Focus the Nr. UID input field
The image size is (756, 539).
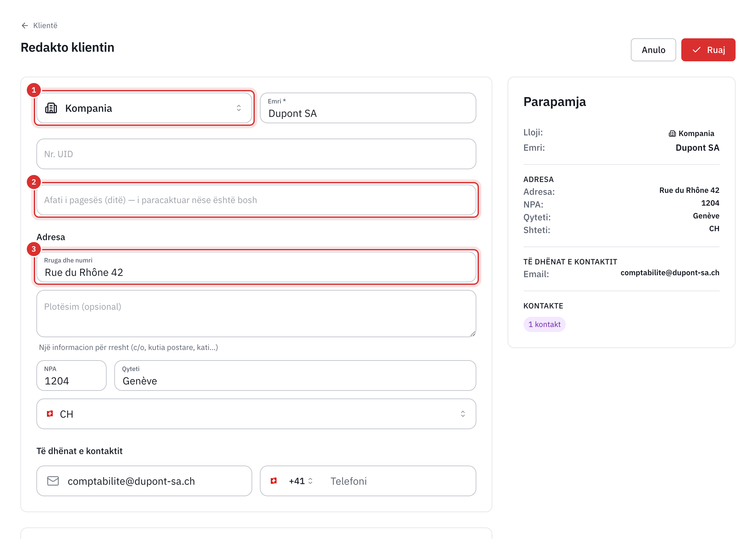coord(256,154)
